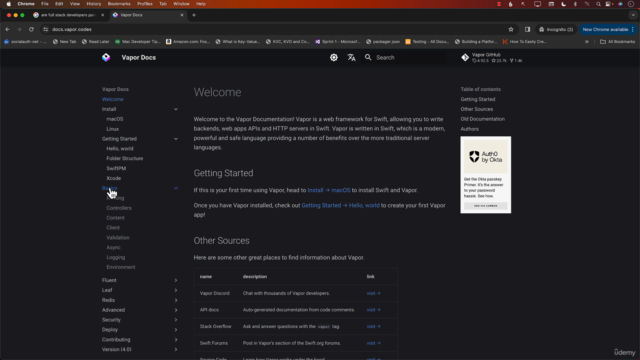The height and width of the screenshot is (360, 640).
Task: Collapse the Install section chevron
Action: click(x=176, y=109)
